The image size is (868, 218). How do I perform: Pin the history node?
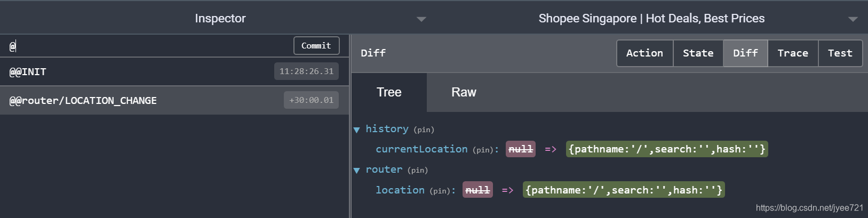424,130
